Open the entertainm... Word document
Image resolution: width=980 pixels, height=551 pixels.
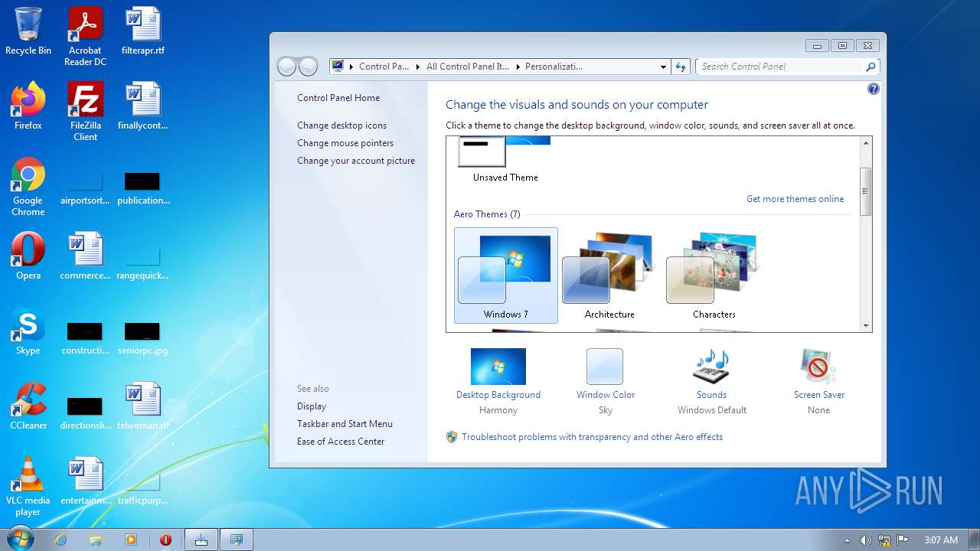click(x=86, y=481)
